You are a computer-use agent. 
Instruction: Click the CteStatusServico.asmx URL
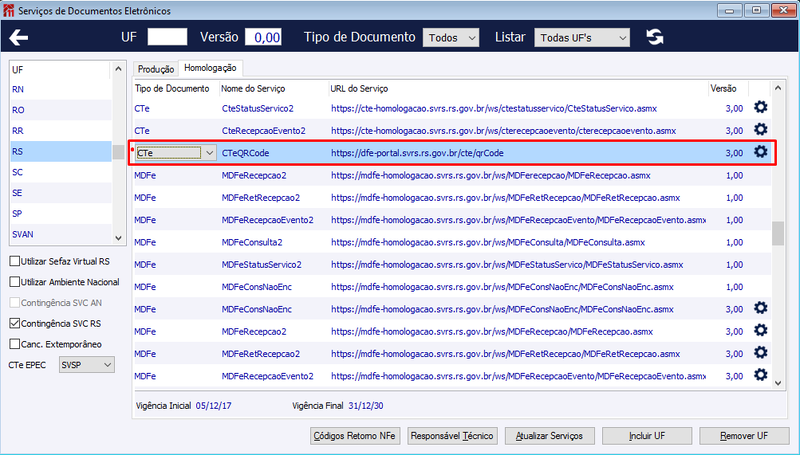pyautogui.click(x=494, y=109)
